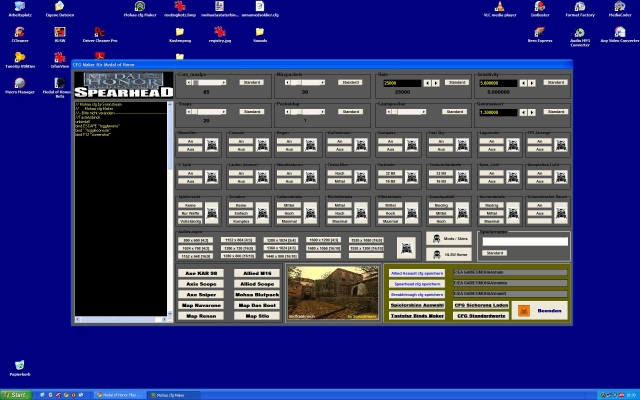Screen dimensions: 640x400
Task: Click into the Spielername text field
Action: [x=525, y=242]
